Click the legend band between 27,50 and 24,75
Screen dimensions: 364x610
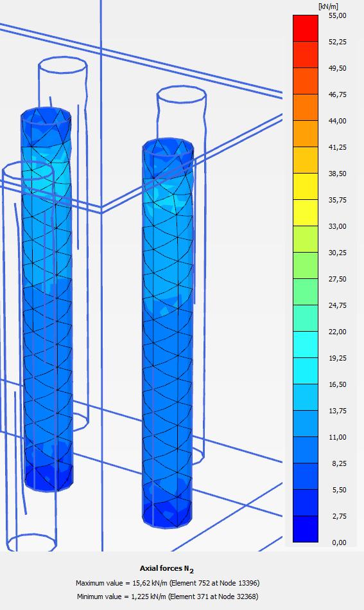pos(306,292)
